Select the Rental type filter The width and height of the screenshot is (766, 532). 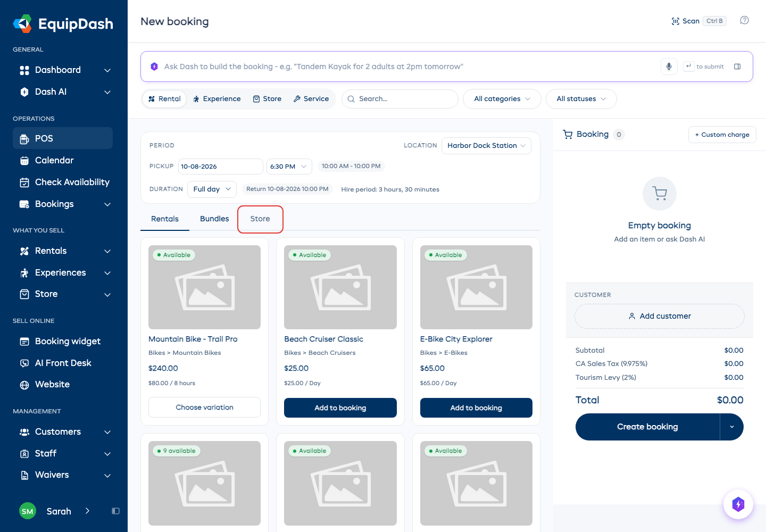coord(164,99)
